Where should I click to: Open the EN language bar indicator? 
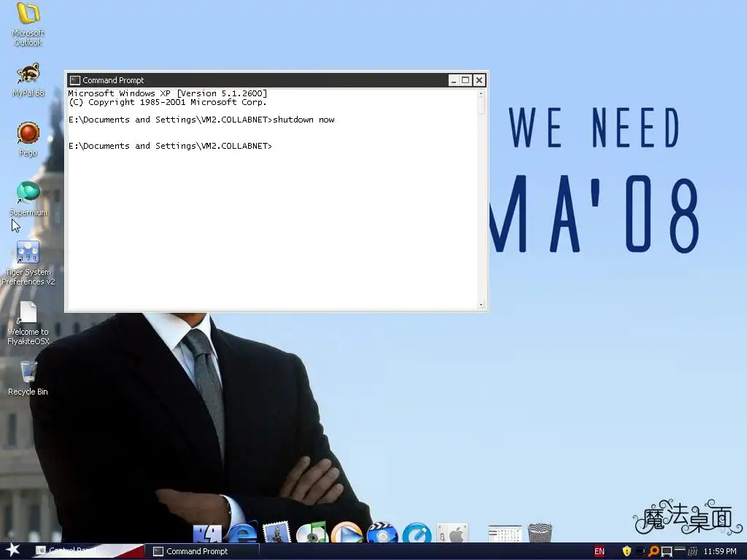(x=600, y=551)
